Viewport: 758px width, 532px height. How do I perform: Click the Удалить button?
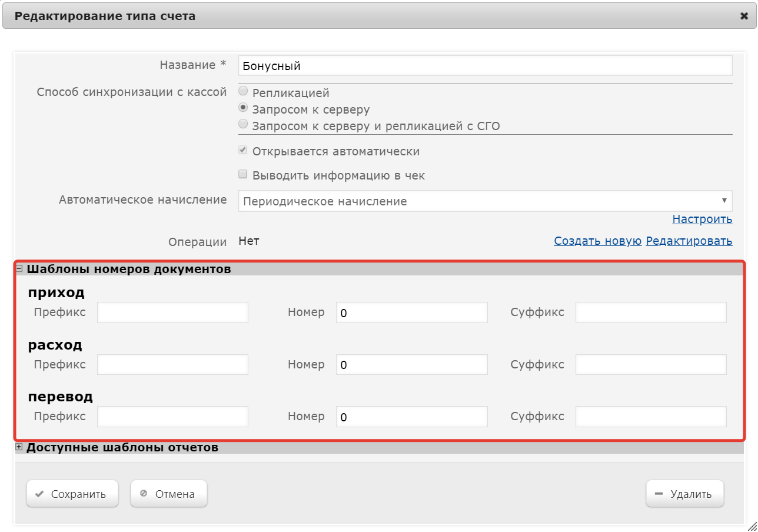(x=685, y=494)
